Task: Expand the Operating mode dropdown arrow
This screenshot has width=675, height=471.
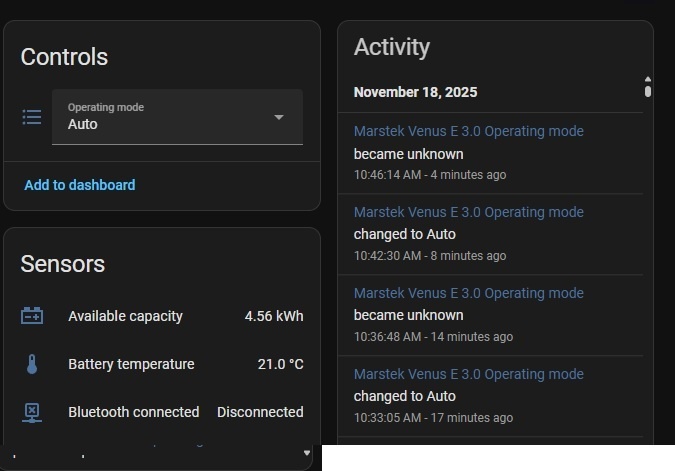Action: [x=279, y=117]
